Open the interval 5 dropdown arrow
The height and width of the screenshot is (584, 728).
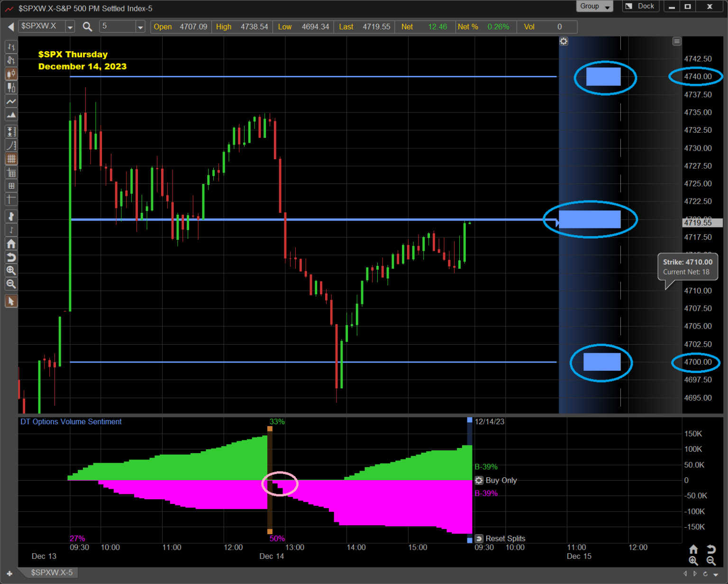pos(140,27)
